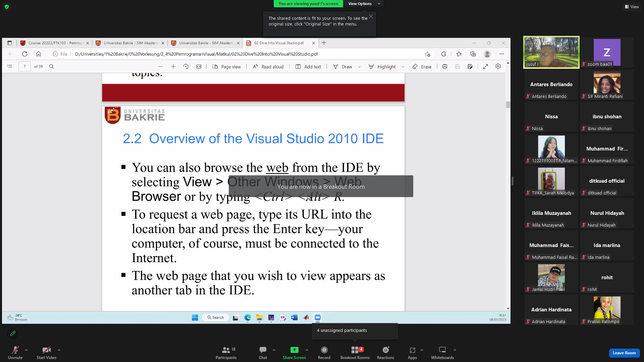The image size is (644, 362).
Task: Zoom in on the PDF
Action: pyautogui.click(x=173, y=66)
